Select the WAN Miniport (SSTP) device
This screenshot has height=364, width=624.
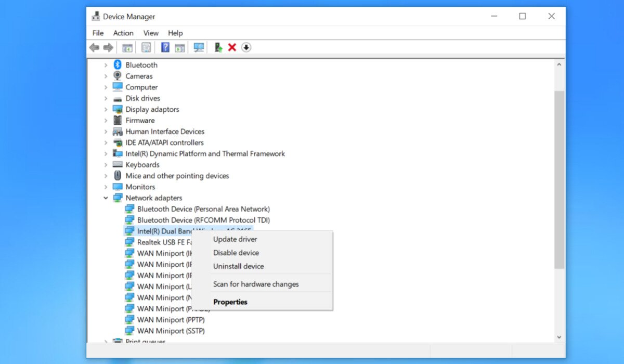(171, 331)
